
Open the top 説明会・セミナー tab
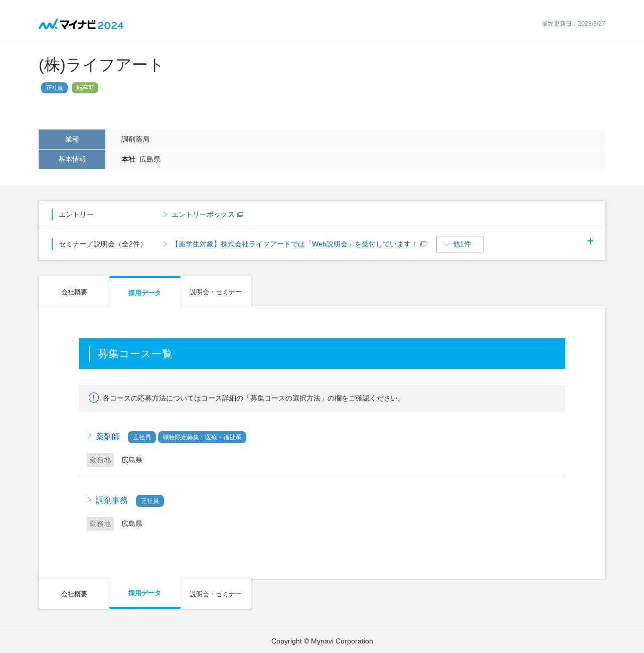pos(216,292)
